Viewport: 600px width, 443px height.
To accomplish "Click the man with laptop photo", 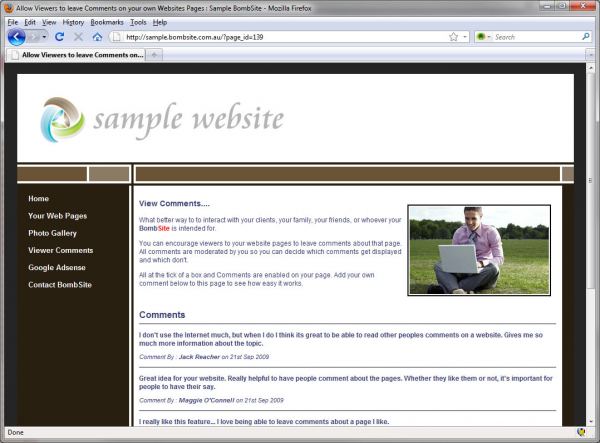I will tap(479, 250).
